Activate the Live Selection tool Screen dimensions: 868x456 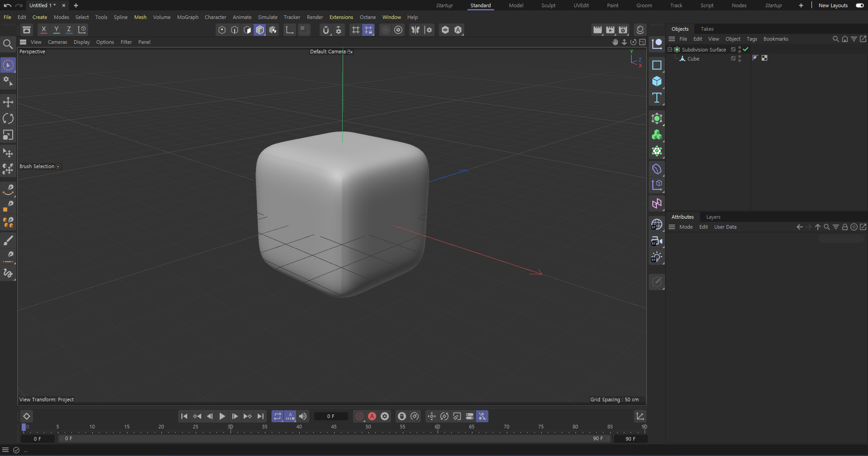[x=8, y=65]
